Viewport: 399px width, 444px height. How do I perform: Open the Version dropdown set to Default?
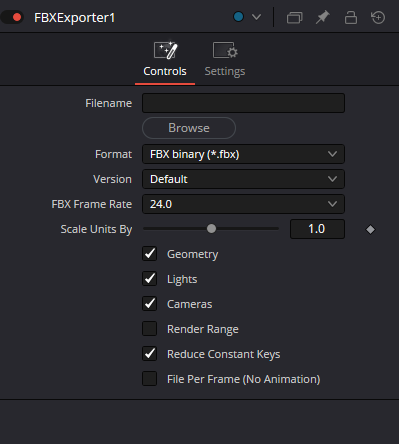point(243,179)
